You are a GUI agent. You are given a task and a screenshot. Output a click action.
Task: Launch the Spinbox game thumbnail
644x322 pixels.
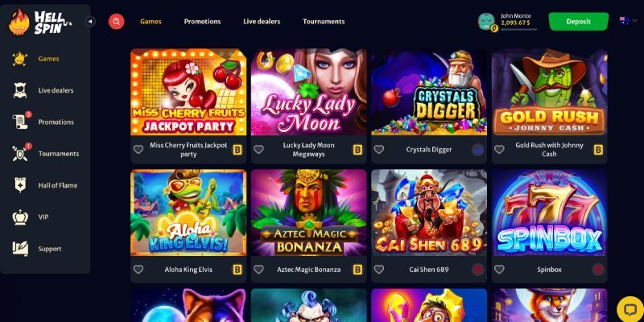coord(549,213)
